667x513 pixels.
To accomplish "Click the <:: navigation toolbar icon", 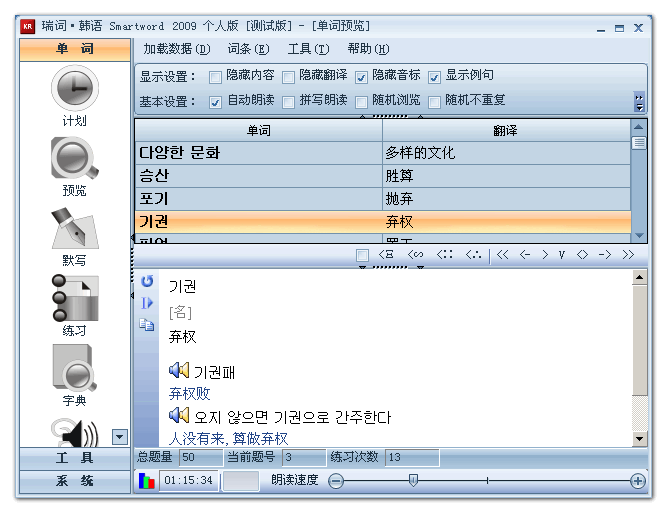I will 445,254.
